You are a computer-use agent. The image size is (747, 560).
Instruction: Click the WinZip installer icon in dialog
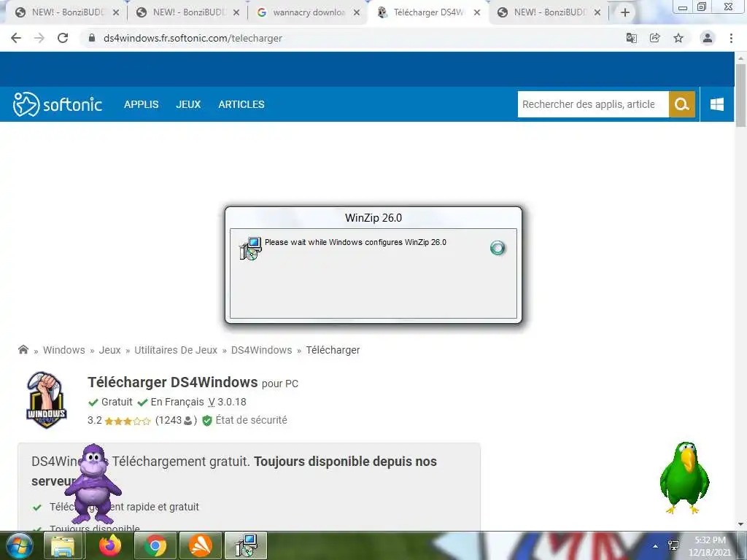point(251,249)
